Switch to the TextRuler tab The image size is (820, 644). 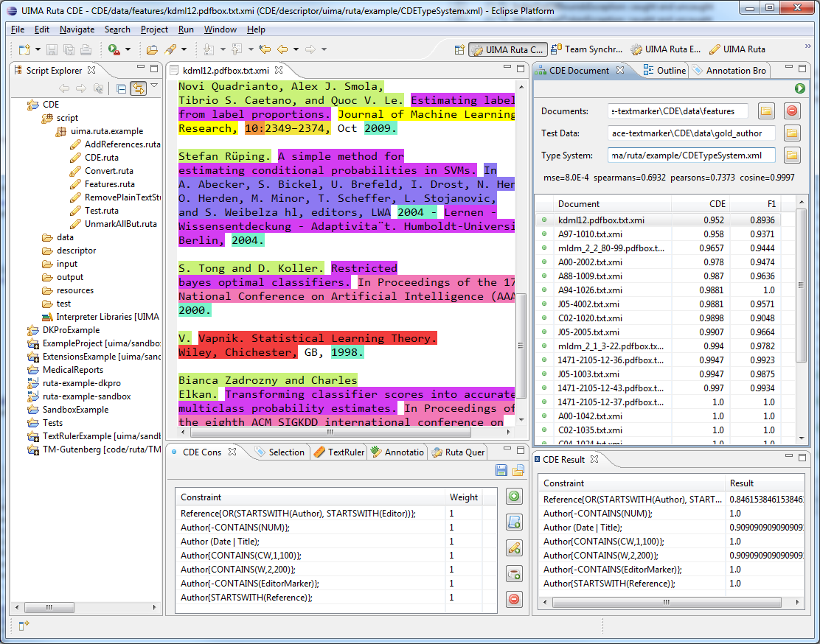339,452
